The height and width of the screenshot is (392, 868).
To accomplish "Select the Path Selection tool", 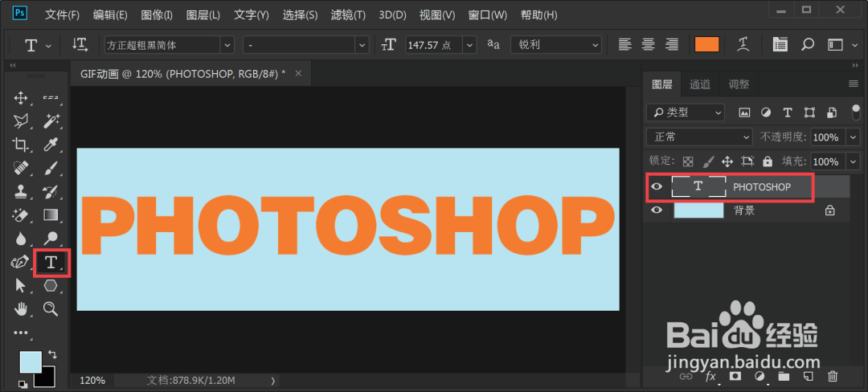I will pyautogui.click(x=20, y=285).
